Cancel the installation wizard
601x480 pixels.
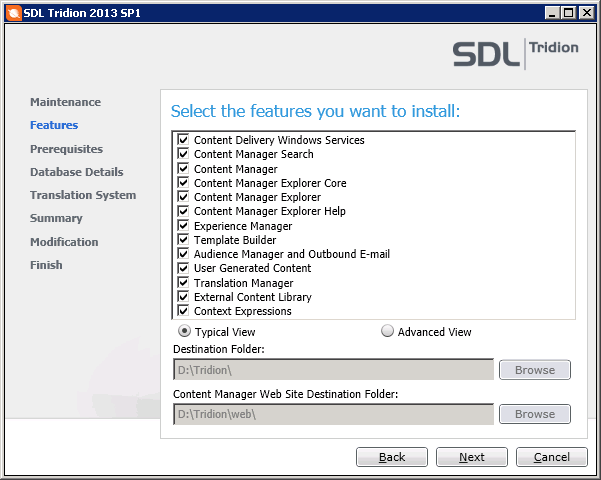(x=551, y=457)
